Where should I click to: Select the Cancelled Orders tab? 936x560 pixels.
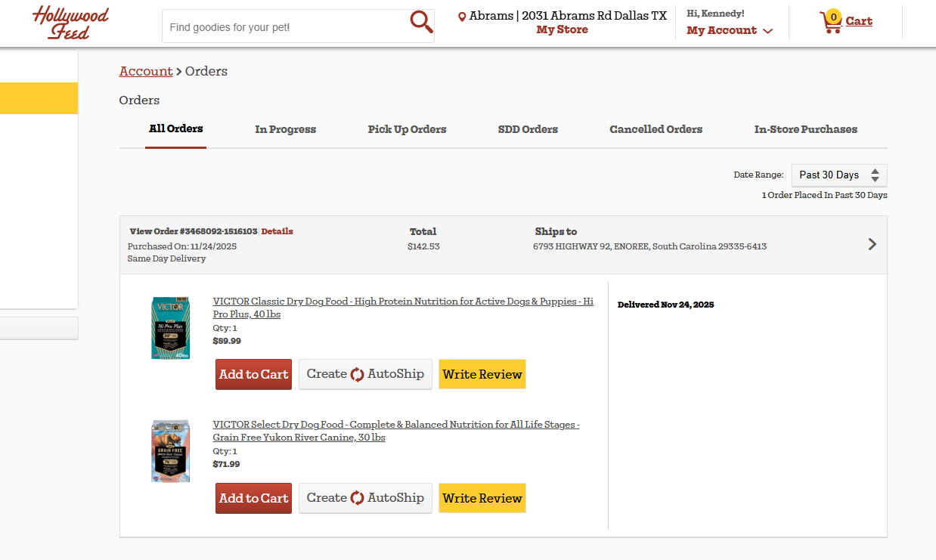656,129
